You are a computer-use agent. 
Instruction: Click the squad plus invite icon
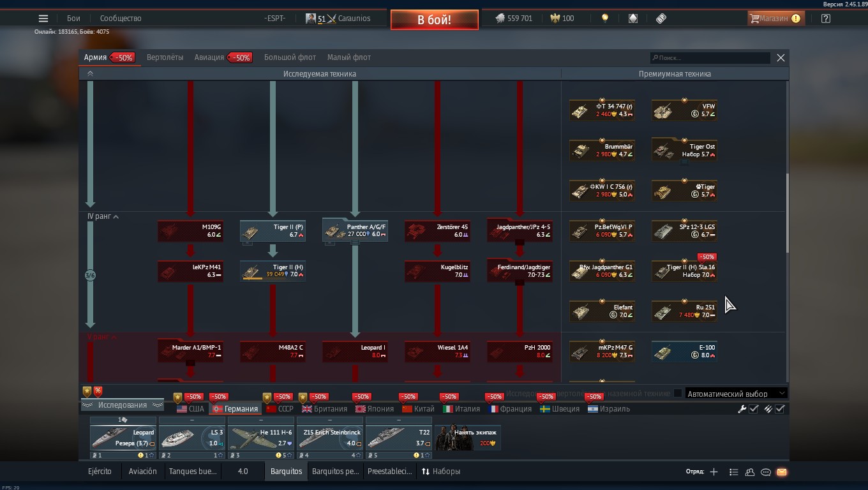pyautogui.click(x=714, y=472)
